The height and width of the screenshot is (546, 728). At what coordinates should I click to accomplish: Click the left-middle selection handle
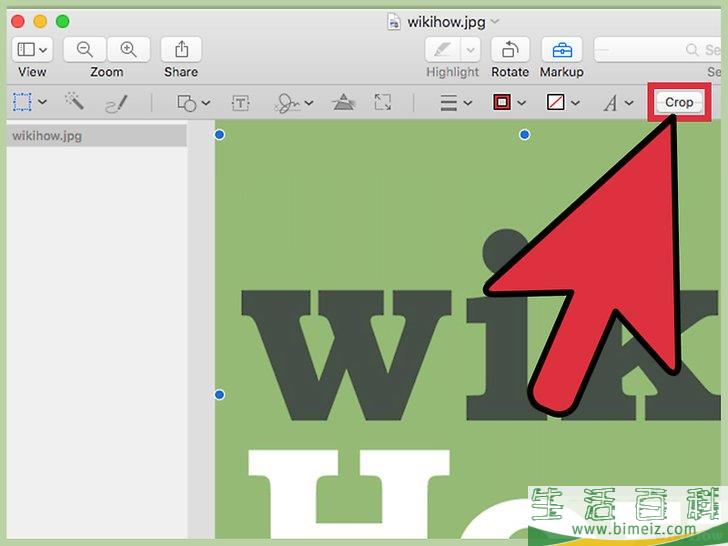220,395
